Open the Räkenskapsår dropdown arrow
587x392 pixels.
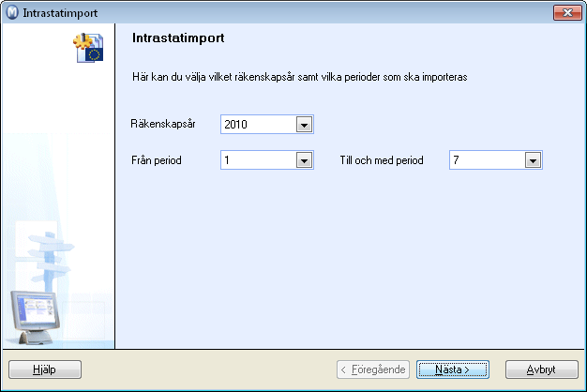(x=304, y=125)
